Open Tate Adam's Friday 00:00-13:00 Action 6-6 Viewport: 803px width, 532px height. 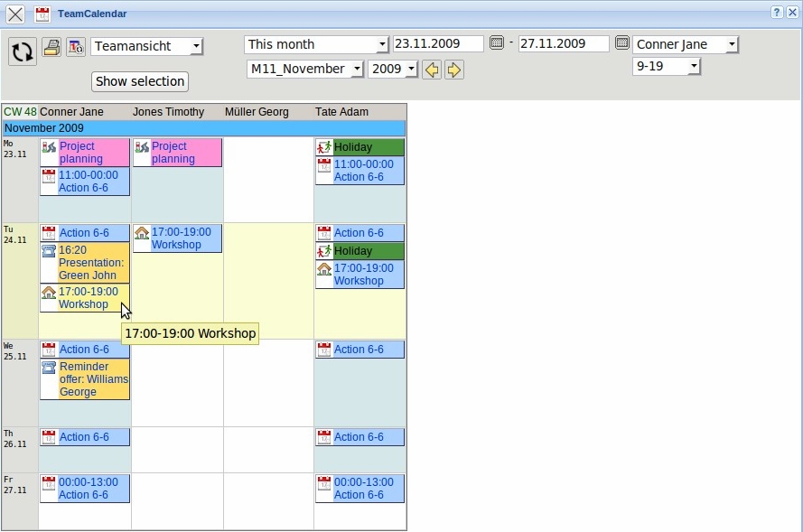(360, 489)
